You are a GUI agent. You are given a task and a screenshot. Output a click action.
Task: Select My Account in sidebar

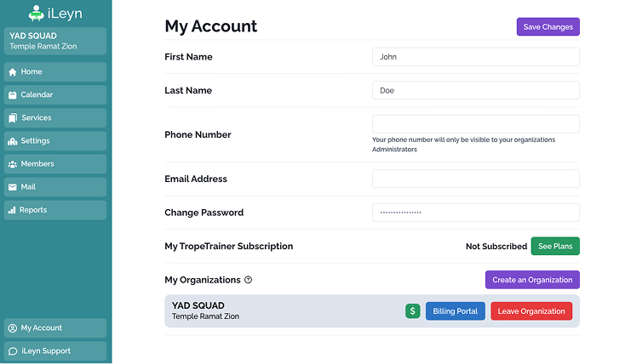(x=55, y=328)
